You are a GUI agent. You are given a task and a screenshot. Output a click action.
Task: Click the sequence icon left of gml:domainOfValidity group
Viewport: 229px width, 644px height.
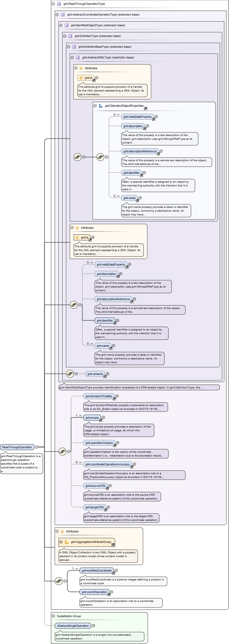[x=62, y=451]
